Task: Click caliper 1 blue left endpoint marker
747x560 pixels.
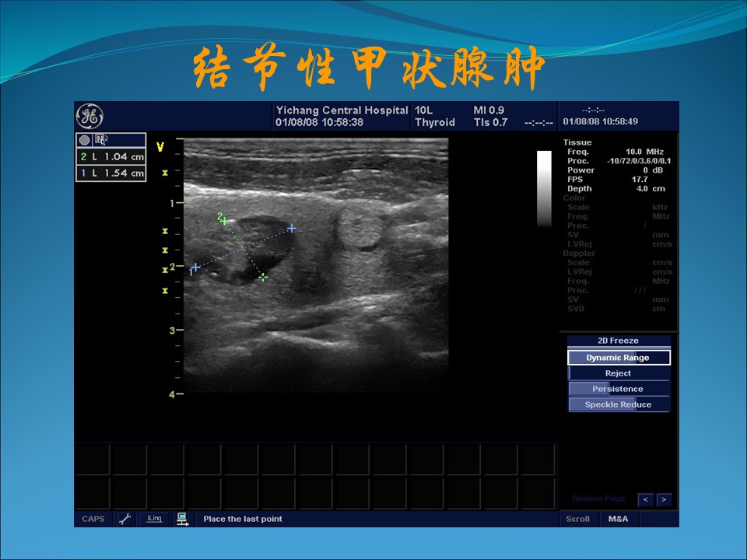Action: tap(195, 268)
